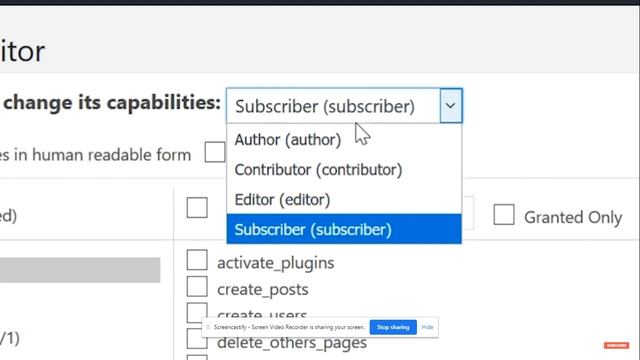Enable the Granted Only checkbox

tap(504, 214)
